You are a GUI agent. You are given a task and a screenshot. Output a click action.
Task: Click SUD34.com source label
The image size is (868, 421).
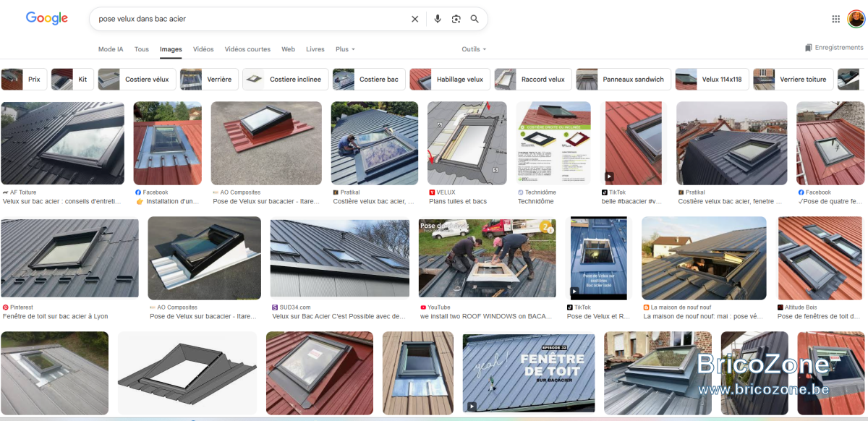tap(295, 307)
